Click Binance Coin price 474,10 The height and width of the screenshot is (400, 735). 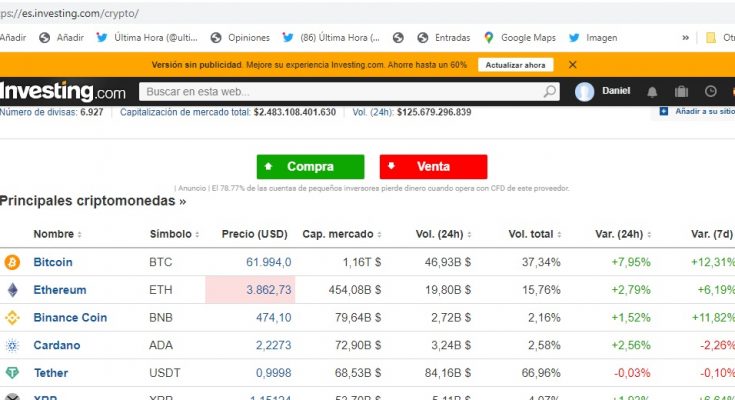274,317
